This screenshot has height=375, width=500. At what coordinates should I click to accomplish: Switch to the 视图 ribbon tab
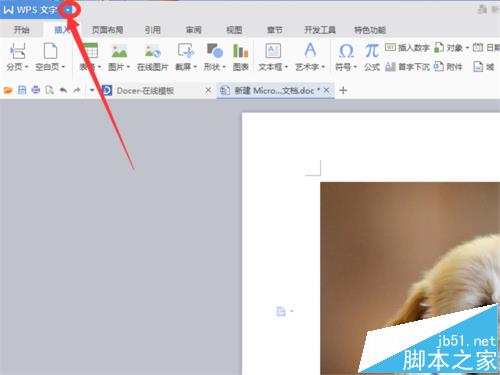234,30
